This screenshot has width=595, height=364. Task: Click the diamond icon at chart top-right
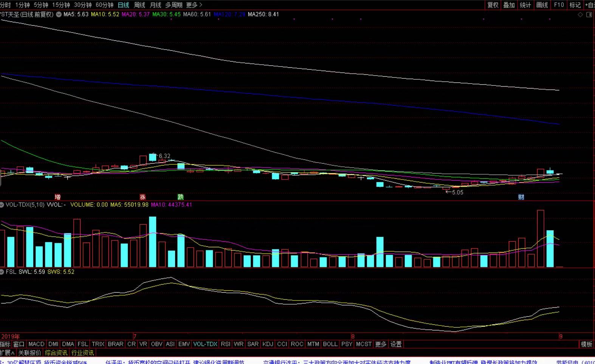coord(580,15)
